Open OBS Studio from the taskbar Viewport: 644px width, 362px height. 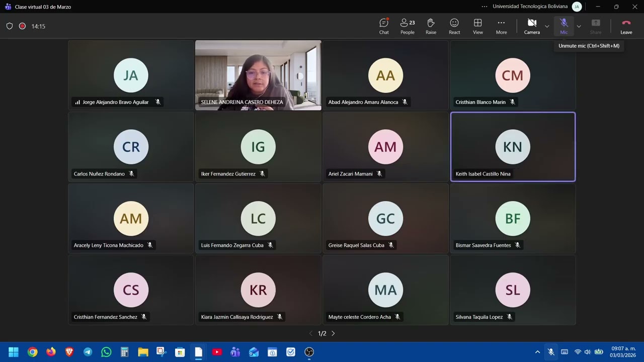point(309,352)
